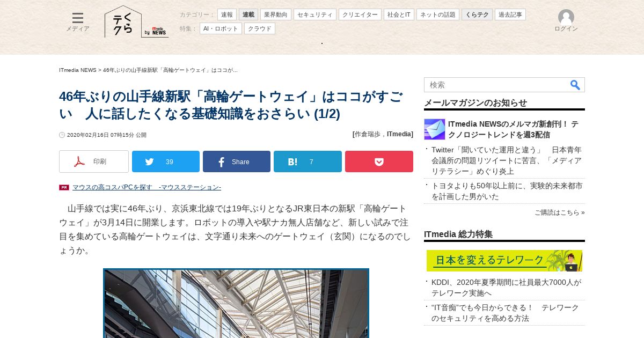Select the 速報 category
The height and width of the screenshot is (338, 644).
click(227, 14)
